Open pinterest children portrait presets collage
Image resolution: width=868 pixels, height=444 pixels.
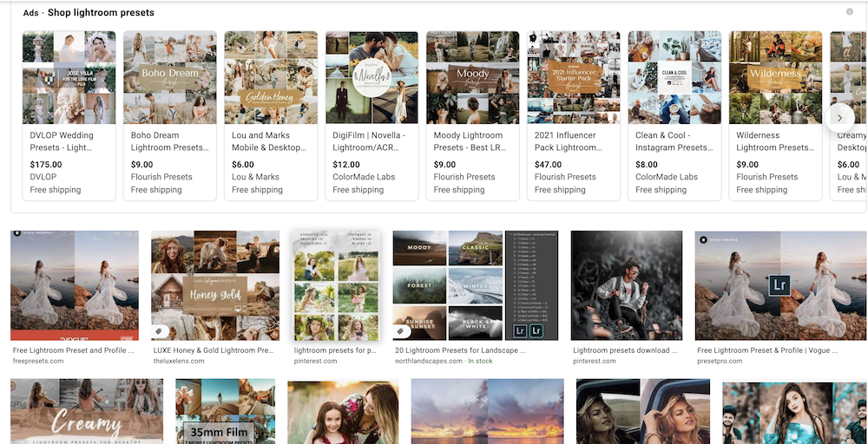(x=336, y=285)
